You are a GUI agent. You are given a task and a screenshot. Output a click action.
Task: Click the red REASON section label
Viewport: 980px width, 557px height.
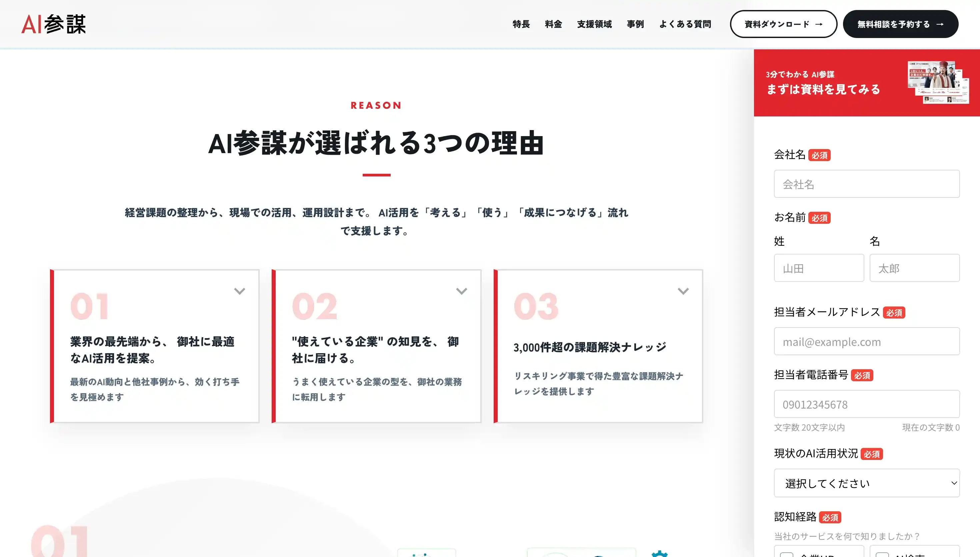(x=376, y=106)
